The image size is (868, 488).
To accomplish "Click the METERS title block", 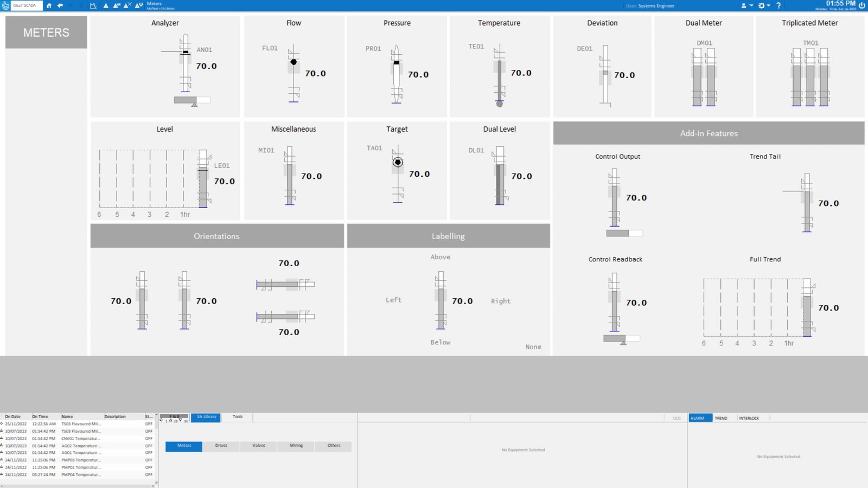I will (46, 33).
